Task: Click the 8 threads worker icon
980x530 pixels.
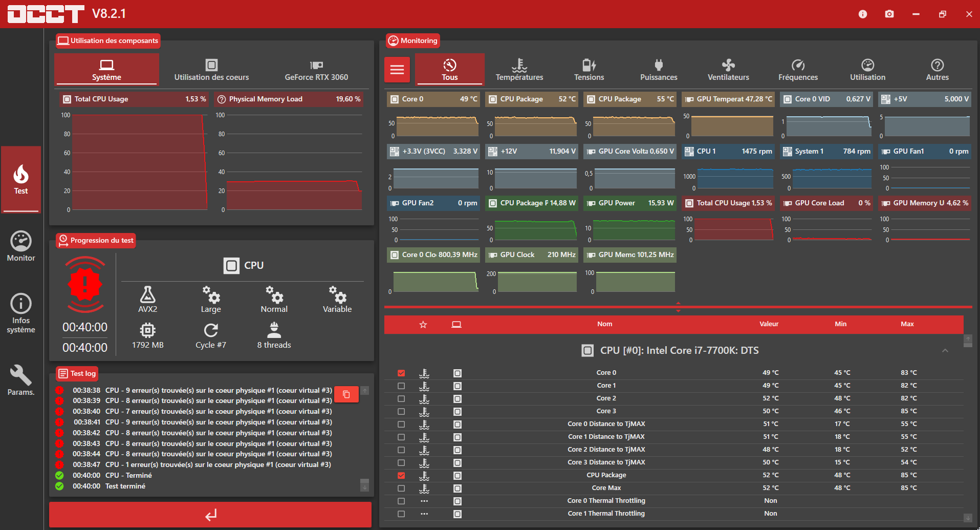Action: [274, 330]
